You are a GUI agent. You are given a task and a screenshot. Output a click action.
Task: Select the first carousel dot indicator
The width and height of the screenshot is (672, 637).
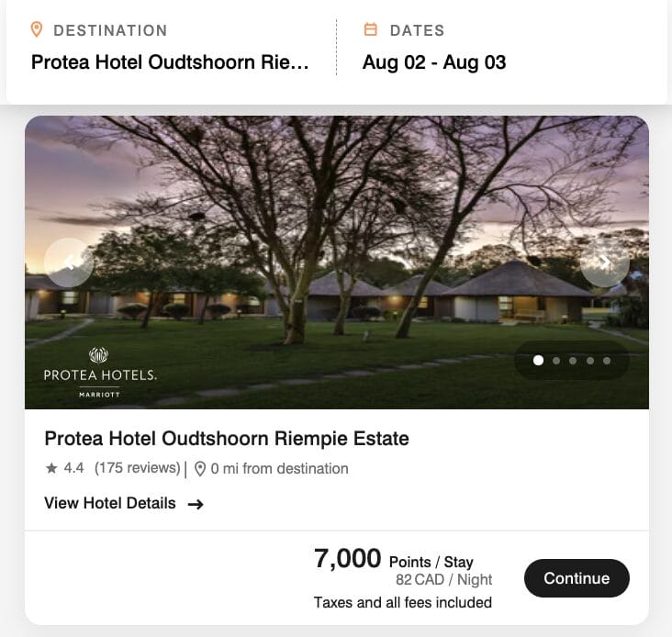click(538, 361)
